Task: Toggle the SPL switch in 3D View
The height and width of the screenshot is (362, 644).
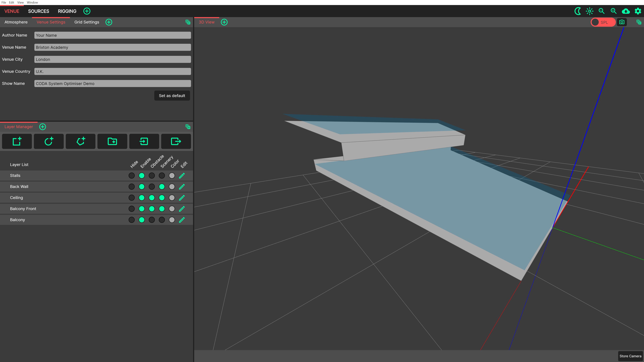Action: tap(603, 22)
